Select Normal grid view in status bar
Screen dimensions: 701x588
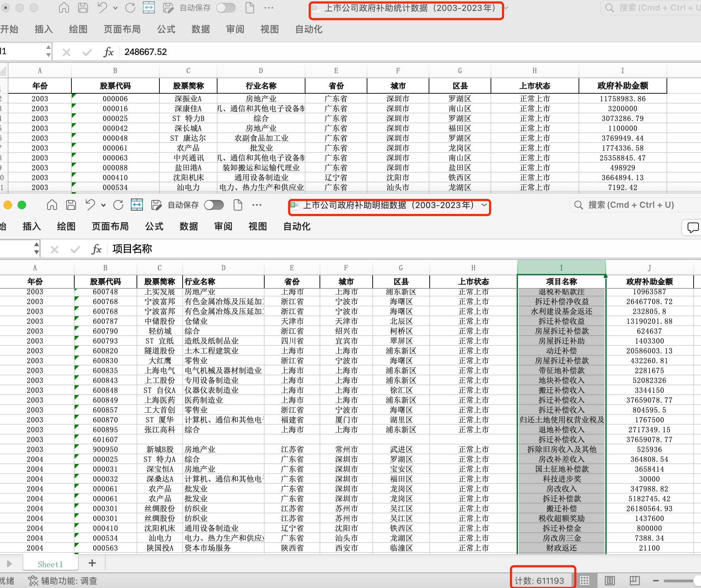pyautogui.click(x=585, y=581)
